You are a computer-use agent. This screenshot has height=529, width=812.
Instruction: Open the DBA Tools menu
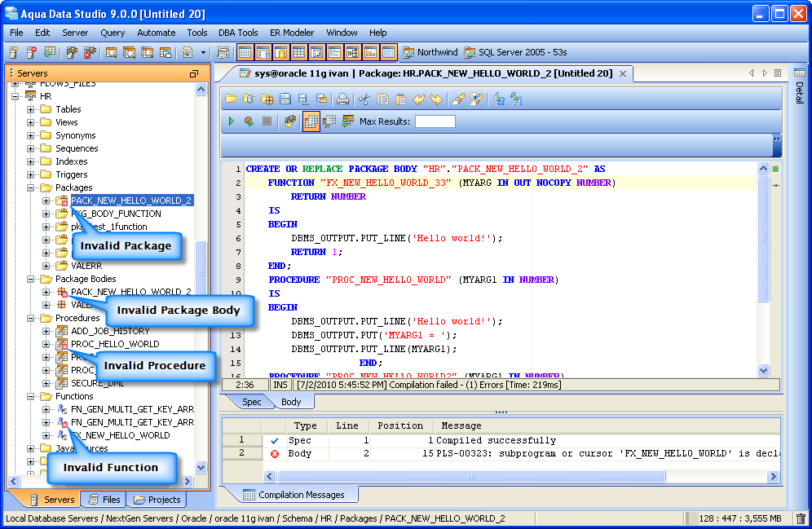[238, 33]
